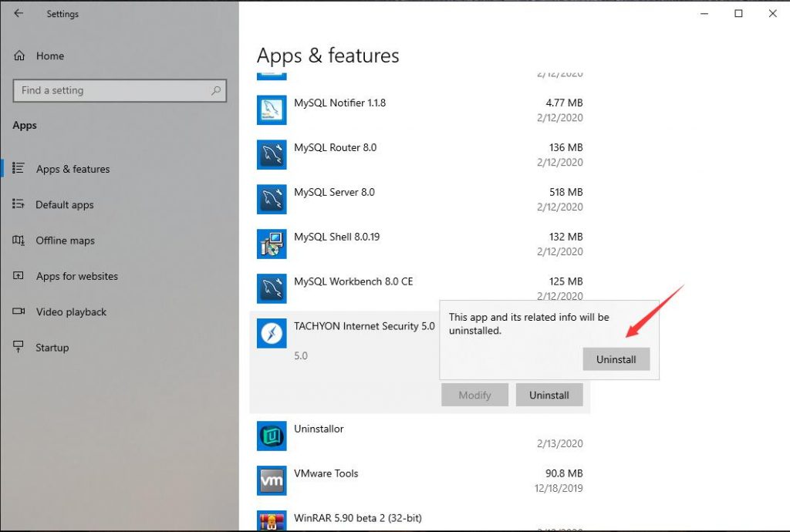Maximize the Settings window

click(x=738, y=14)
